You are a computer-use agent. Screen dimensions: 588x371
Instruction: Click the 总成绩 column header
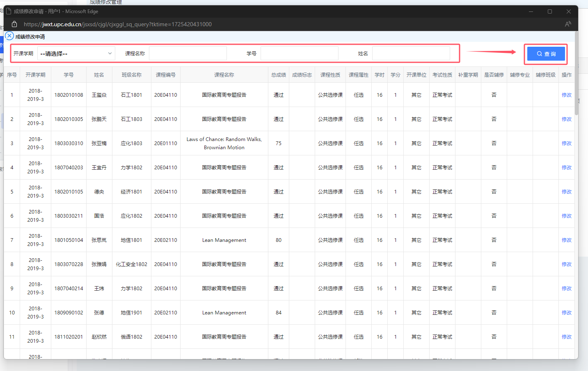coord(279,75)
